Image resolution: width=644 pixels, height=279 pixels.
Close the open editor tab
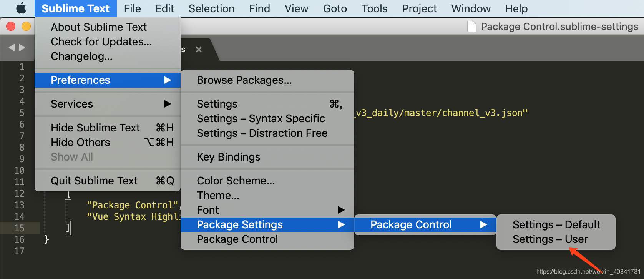click(199, 50)
